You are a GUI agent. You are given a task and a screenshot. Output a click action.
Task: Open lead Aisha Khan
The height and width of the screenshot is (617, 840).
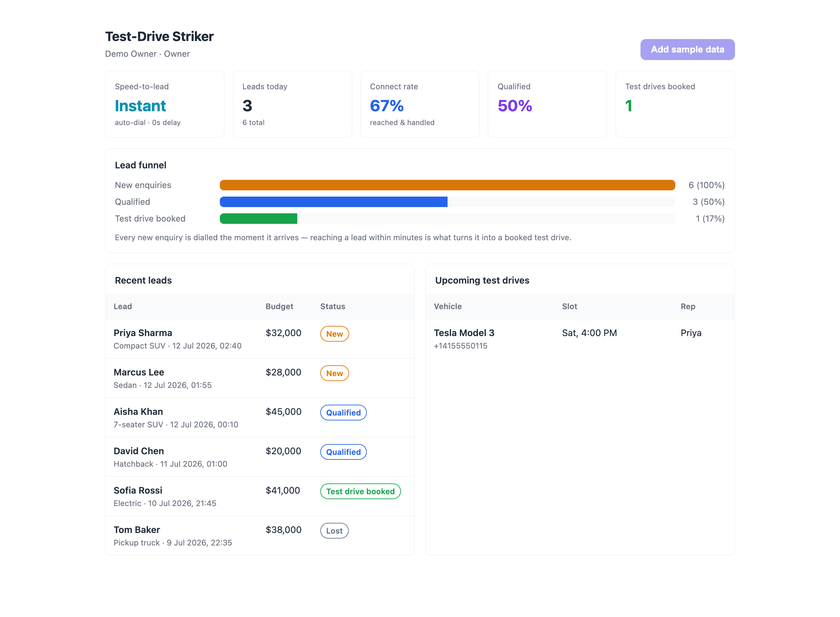click(260, 417)
